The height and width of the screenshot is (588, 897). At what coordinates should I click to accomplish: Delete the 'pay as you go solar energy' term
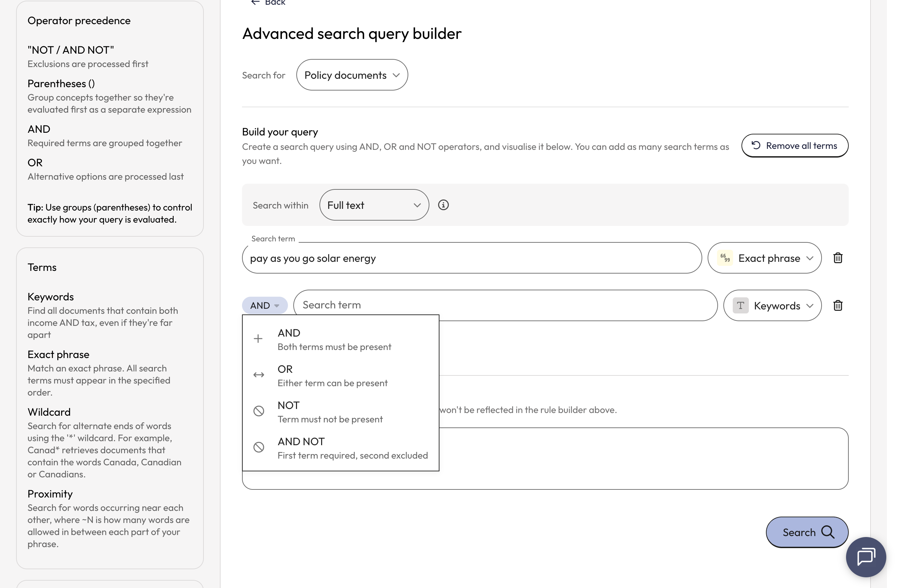tap(837, 258)
